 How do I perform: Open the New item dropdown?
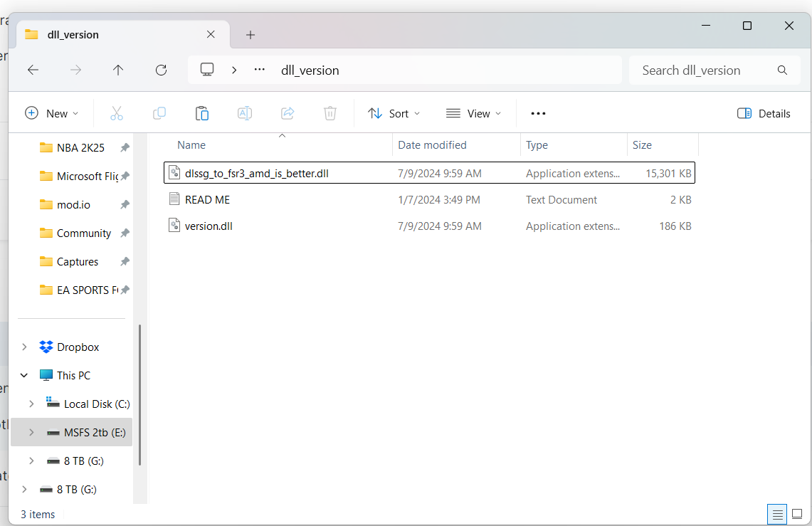click(52, 113)
